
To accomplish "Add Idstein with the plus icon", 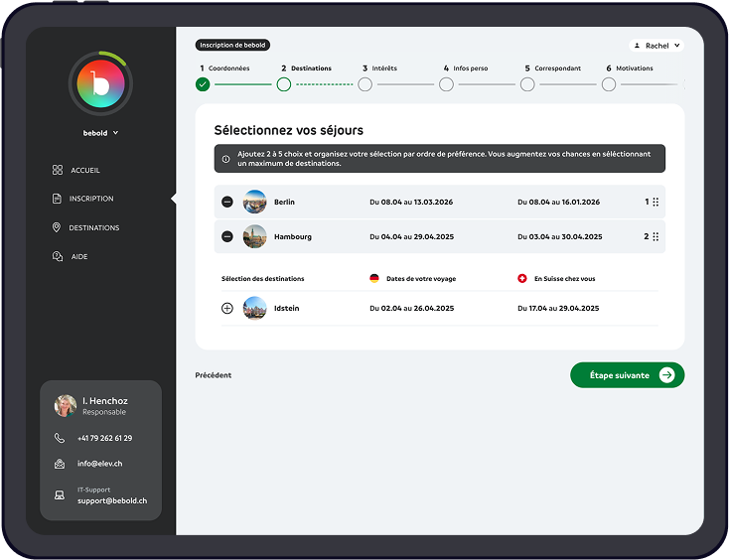I will click(x=227, y=308).
